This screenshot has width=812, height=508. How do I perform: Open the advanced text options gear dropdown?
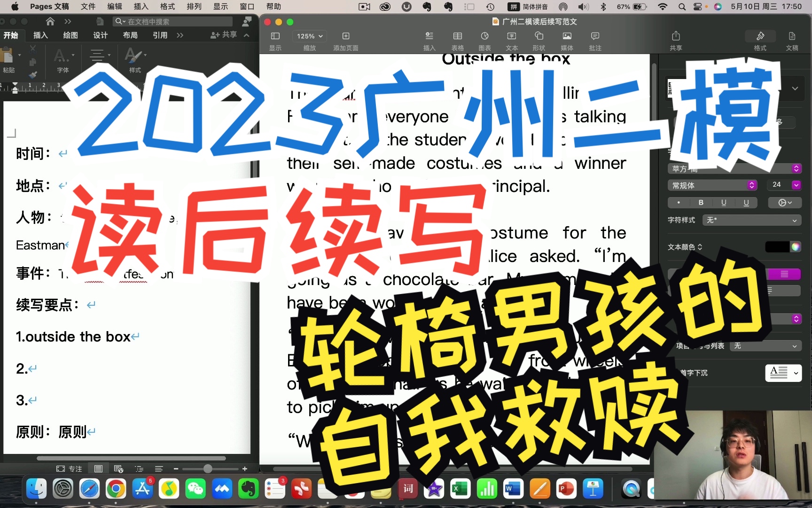click(785, 202)
